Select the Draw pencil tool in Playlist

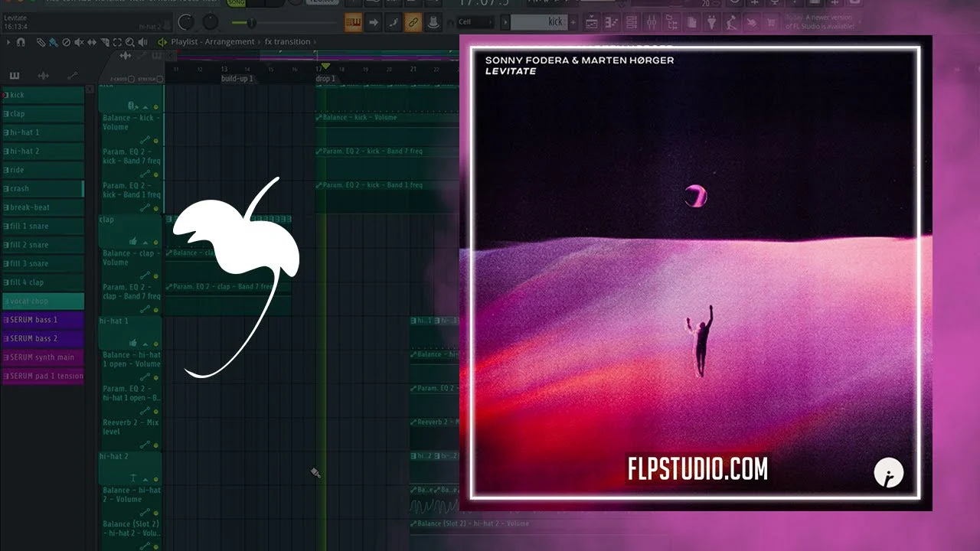coord(41,42)
